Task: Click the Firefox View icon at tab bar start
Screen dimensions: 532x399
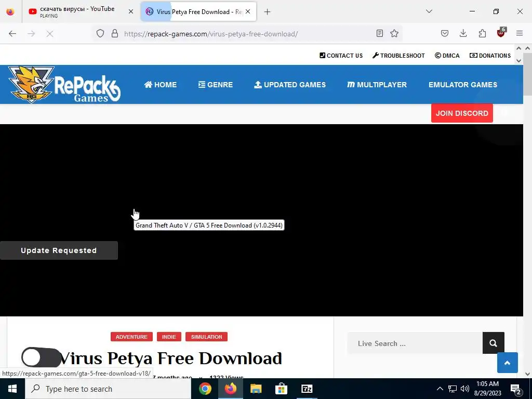Action: (x=10, y=11)
